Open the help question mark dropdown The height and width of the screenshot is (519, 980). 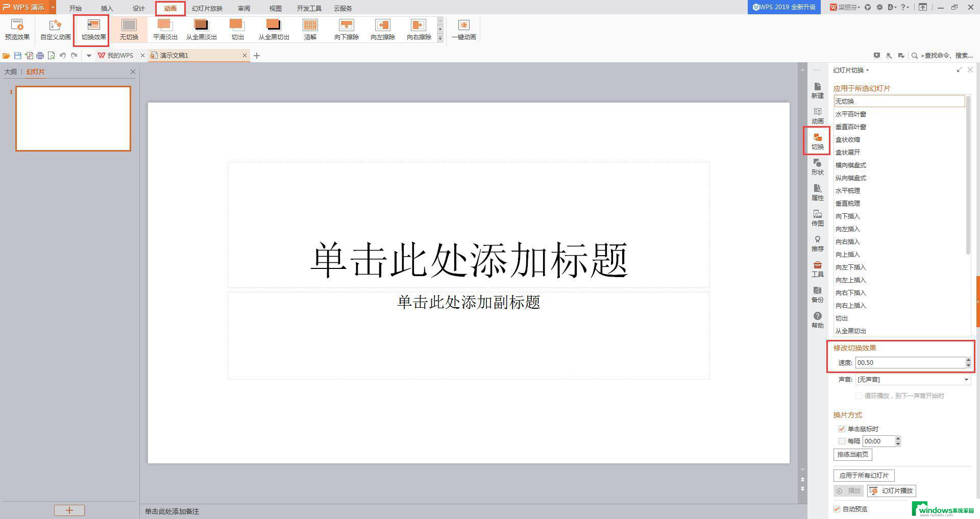tap(904, 7)
